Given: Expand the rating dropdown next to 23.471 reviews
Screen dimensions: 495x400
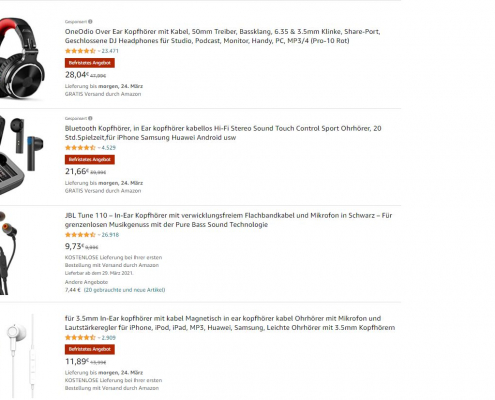Looking at the screenshot, I should [99, 51].
